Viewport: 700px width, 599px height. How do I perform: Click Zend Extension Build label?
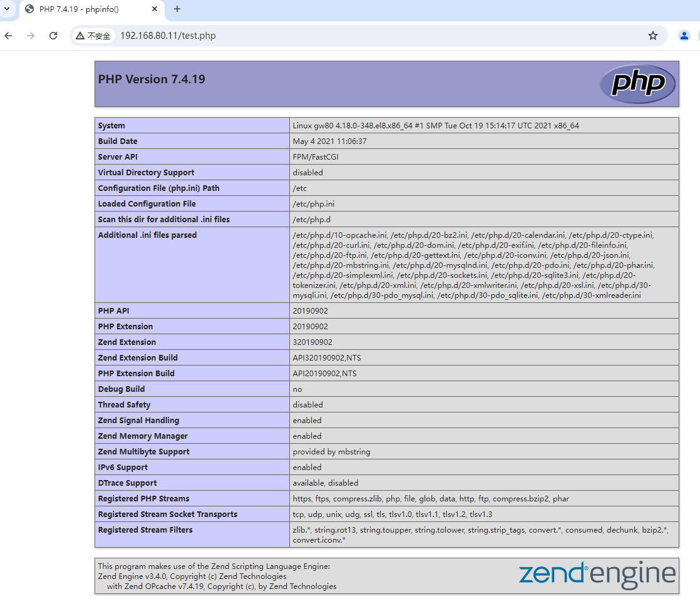(138, 358)
